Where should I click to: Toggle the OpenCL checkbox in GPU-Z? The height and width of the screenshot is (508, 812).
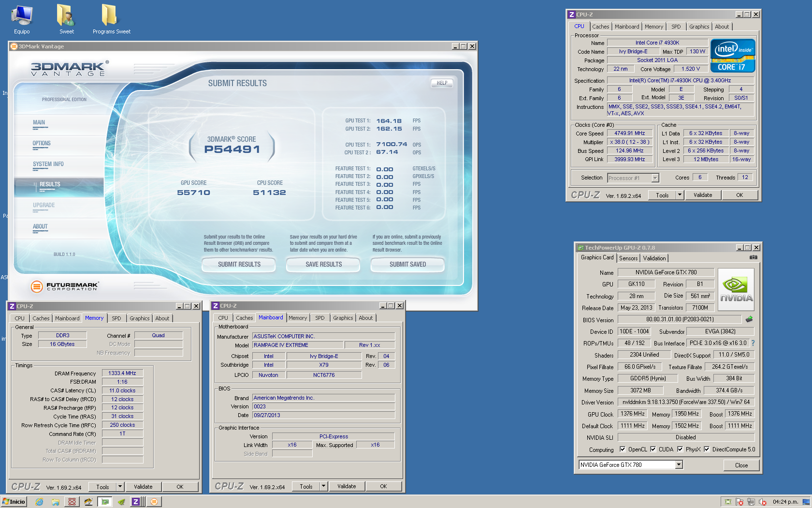coord(623,449)
